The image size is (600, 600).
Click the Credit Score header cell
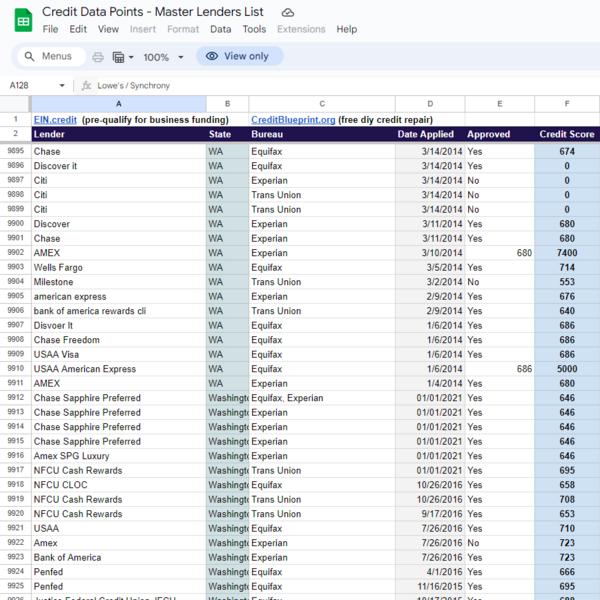click(x=567, y=134)
